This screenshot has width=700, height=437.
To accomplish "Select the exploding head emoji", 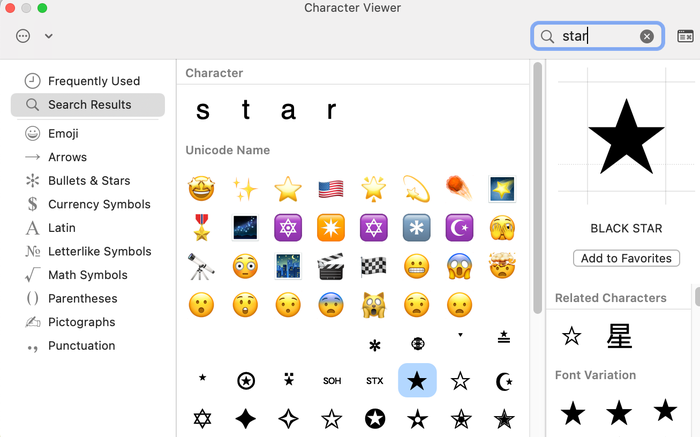I will 502,266.
